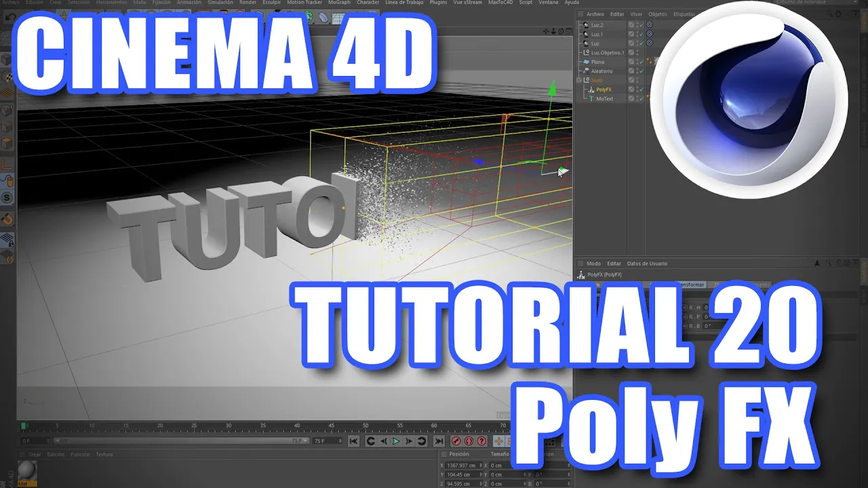Viewport: 868px width, 488px height.
Task: Select Luz.Objetivo.1 in object tree
Action: (x=608, y=52)
